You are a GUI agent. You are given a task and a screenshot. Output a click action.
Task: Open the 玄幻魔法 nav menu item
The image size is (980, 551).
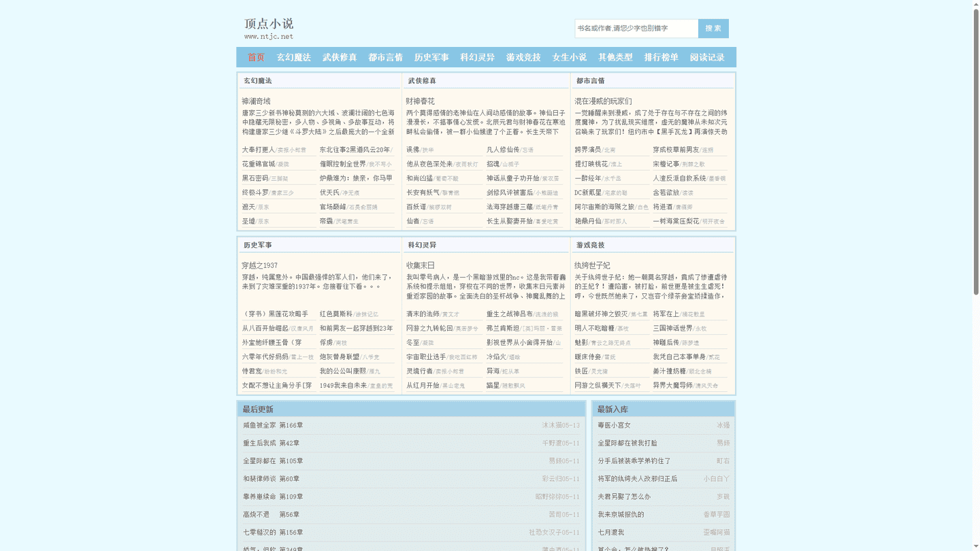click(x=293, y=58)
